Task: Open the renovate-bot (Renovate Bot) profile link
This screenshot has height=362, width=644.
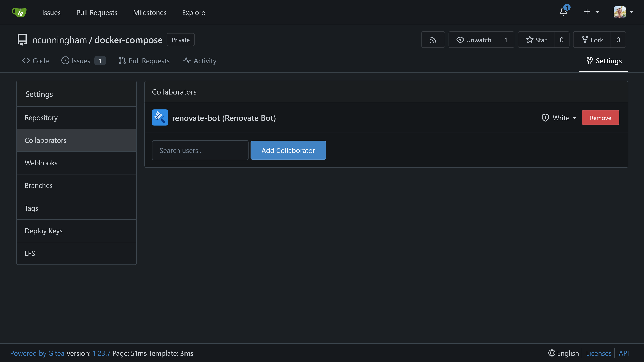Action: tap(224, 118)
